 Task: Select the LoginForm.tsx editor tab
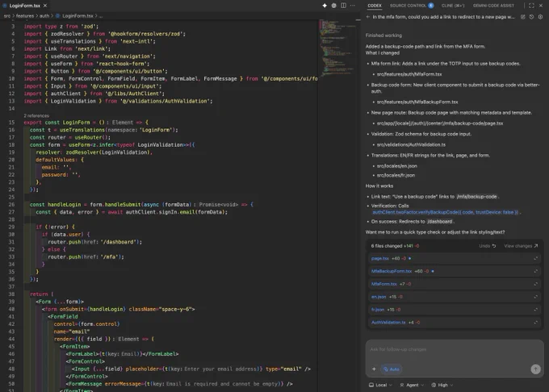[24, 6]
